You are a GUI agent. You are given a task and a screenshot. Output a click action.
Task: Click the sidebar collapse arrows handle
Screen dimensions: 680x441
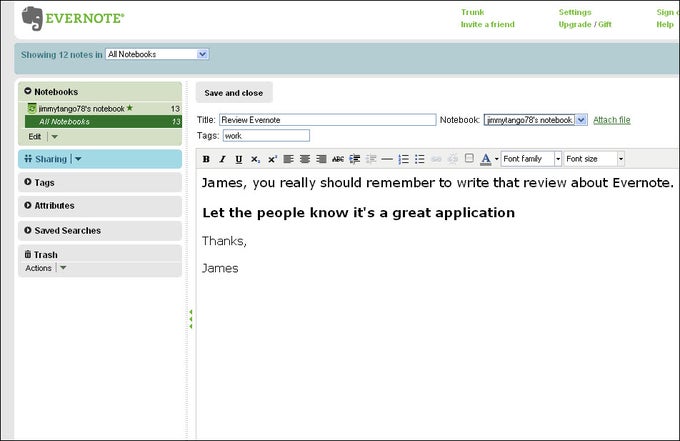point(190,319)
